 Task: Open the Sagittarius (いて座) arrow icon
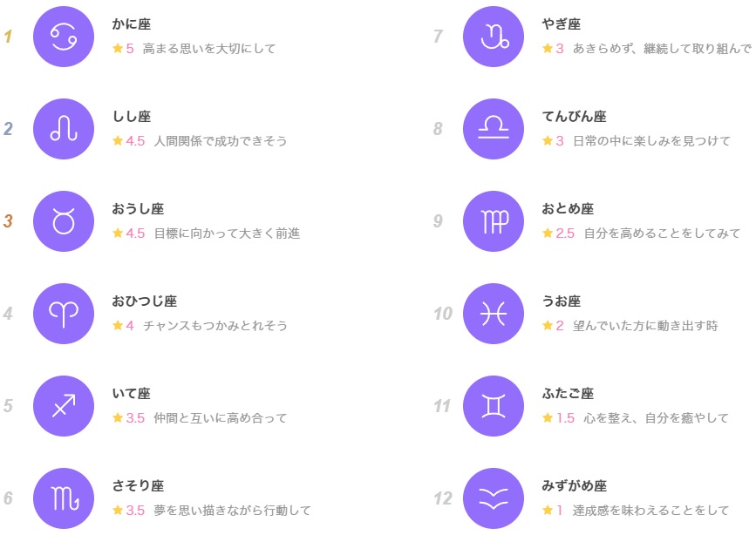pos(64,406)
